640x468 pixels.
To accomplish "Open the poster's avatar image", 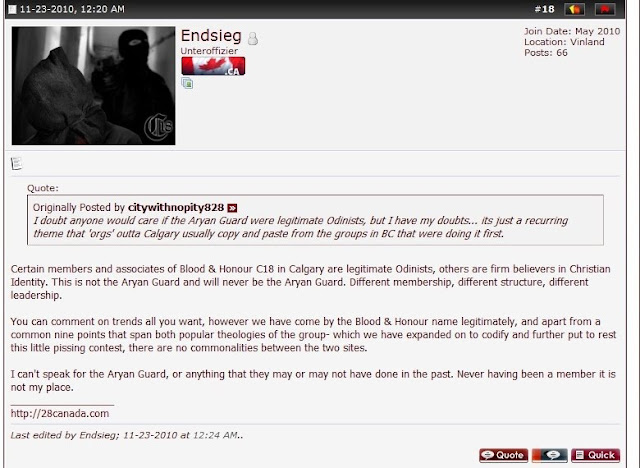I will 93,86.
